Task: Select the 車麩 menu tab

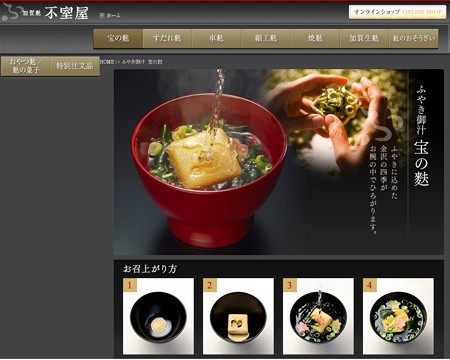Action: pyautogui.click(x=216, y=38)
